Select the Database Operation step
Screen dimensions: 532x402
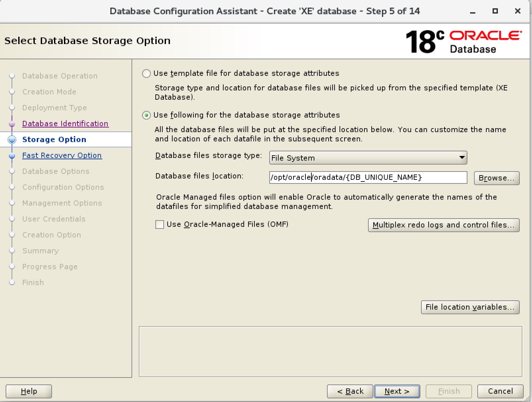click(x=60, y=76)
